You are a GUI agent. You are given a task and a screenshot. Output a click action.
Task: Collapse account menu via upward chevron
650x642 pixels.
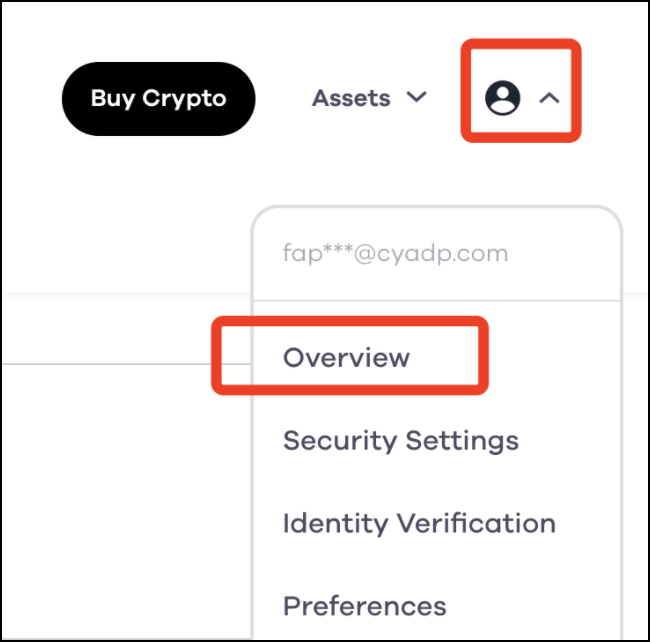(549, 98)
